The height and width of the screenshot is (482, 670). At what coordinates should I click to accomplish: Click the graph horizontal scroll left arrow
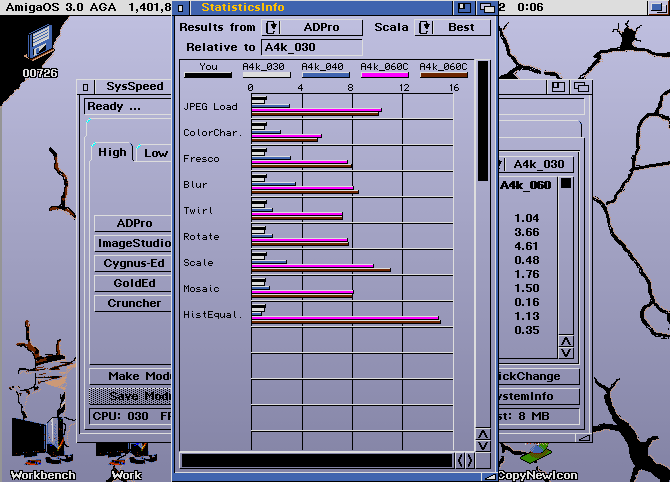click(461, 461)
